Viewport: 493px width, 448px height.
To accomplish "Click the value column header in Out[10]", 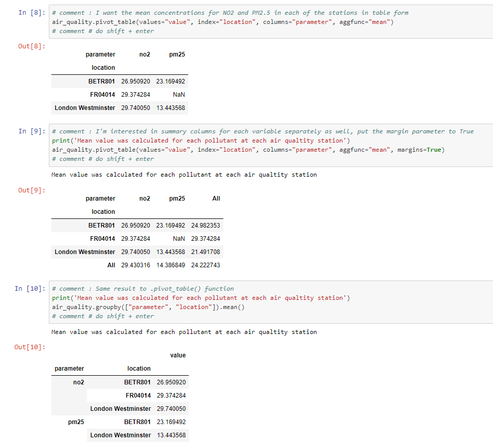I will click(178, 355).
